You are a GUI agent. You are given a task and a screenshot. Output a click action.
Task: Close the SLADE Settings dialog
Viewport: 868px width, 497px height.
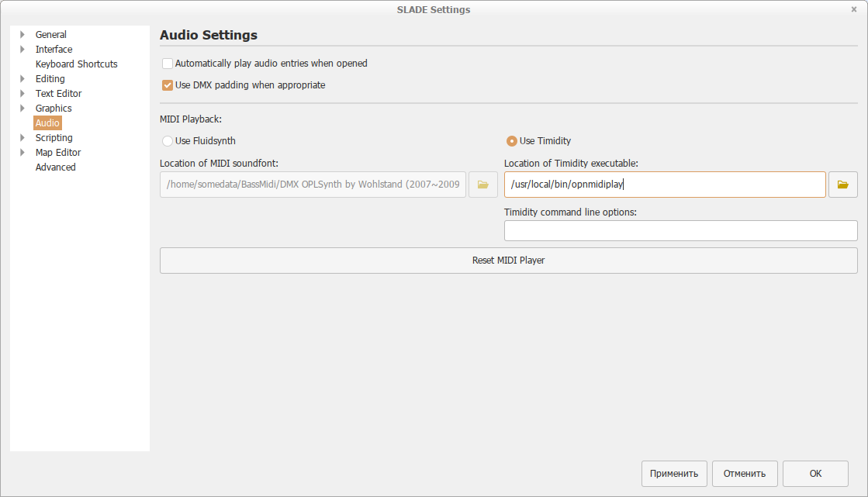tap(853, 10)
